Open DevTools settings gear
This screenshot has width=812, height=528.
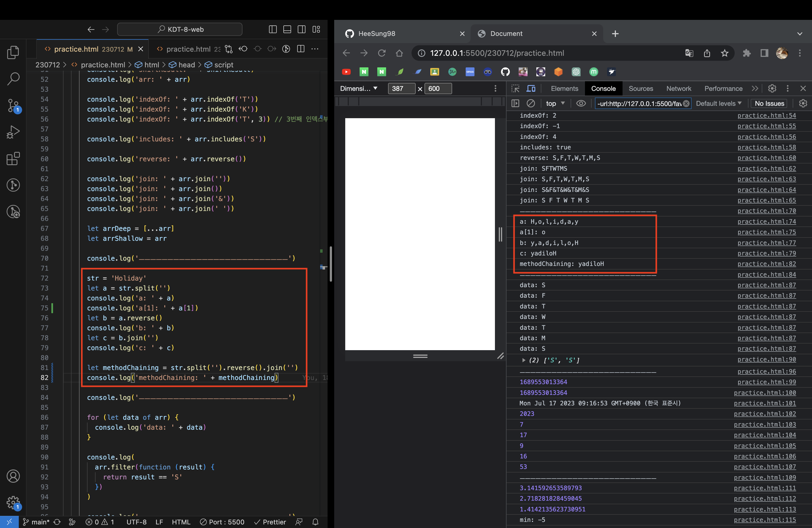click(x=772, y=88)
